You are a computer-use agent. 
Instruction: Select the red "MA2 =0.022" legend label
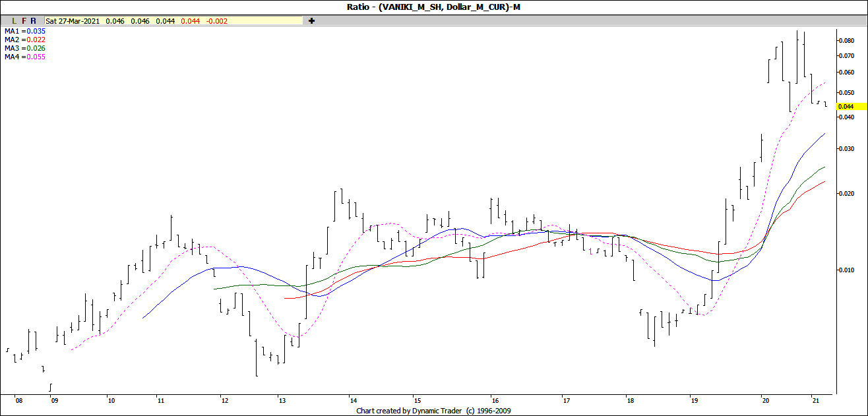[25, 40]
